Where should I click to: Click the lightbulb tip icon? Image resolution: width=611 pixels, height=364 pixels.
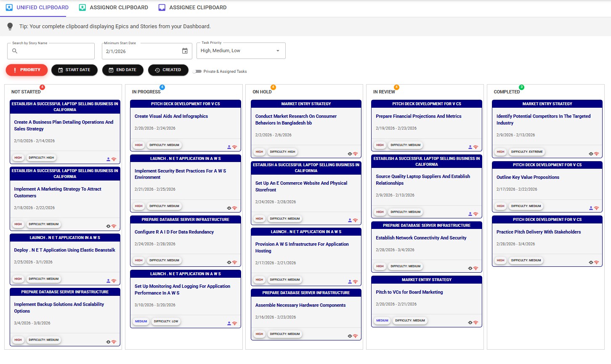[10, 27]
